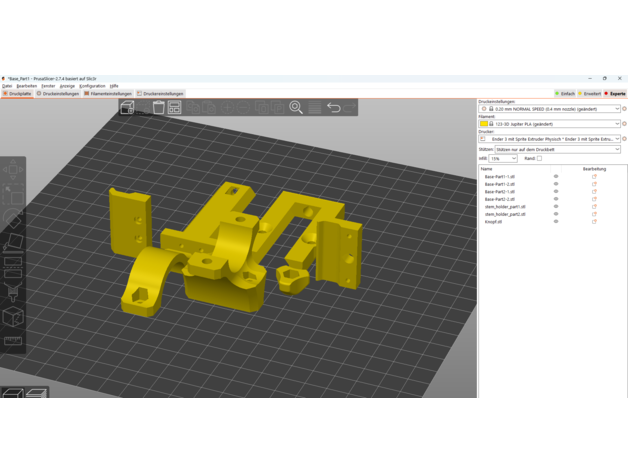The image size is (628, 472).
Task: Click the yellow filament color swatch
Action: click(484, 124)
